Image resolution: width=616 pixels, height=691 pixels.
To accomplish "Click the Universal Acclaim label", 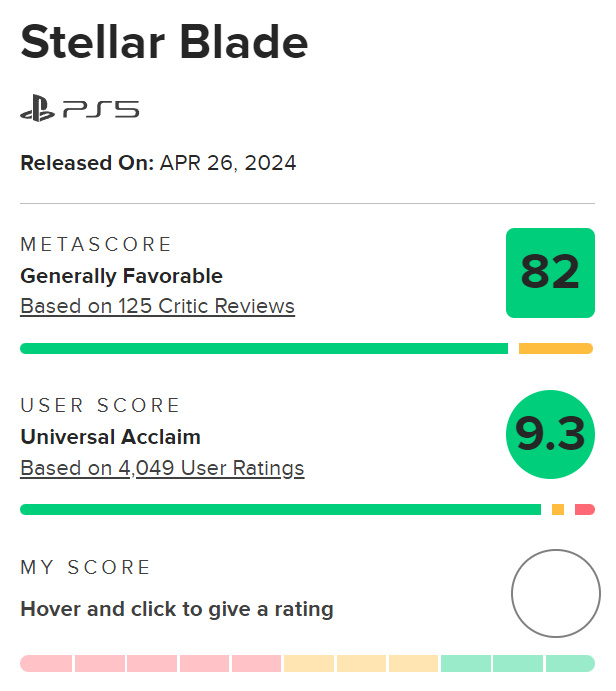I will tap(110, 437).
